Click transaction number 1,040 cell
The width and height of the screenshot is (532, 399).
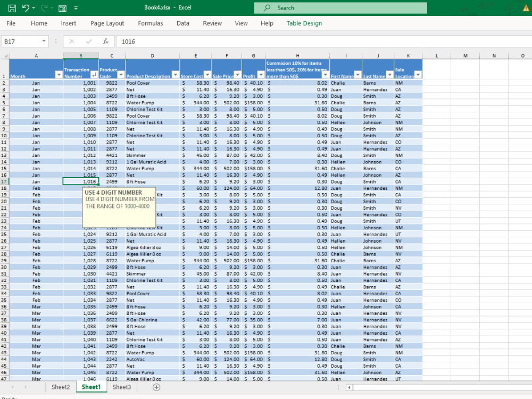(x=81, y=339)
